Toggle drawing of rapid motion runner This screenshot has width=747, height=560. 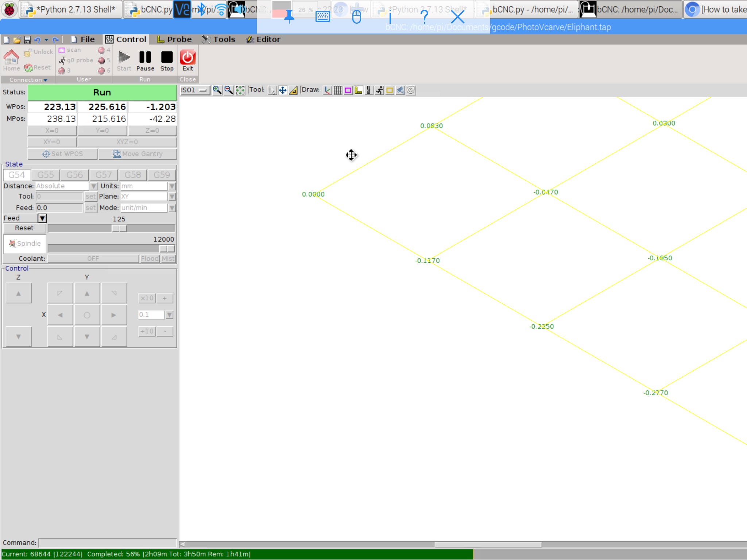[x=379, y=90]
